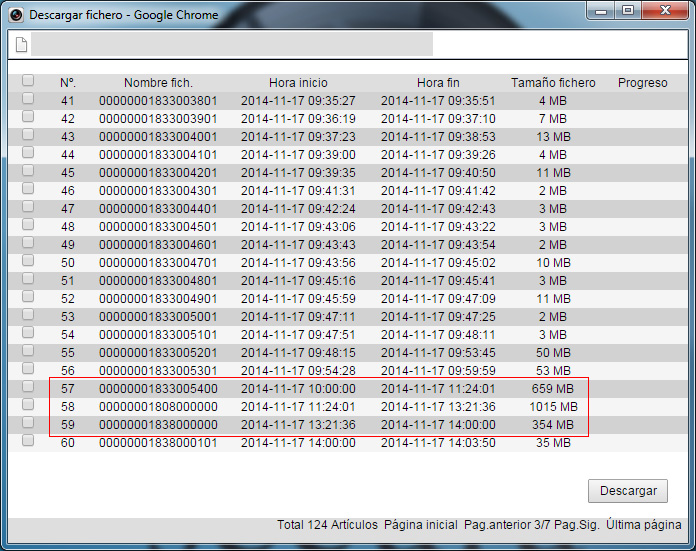Click the grey address bar field
Viewport: 696px width, 551px height.
click(x=232, y=44)
